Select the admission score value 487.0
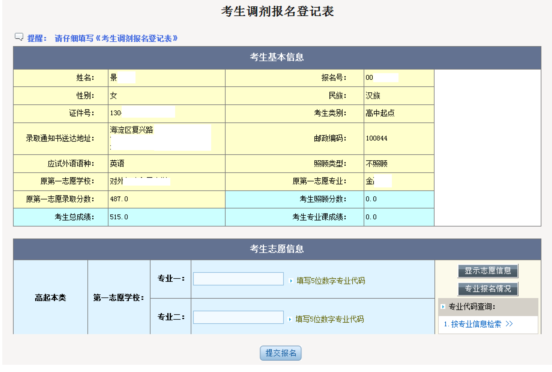Screen dimensions: 552x372 [119, 199]
